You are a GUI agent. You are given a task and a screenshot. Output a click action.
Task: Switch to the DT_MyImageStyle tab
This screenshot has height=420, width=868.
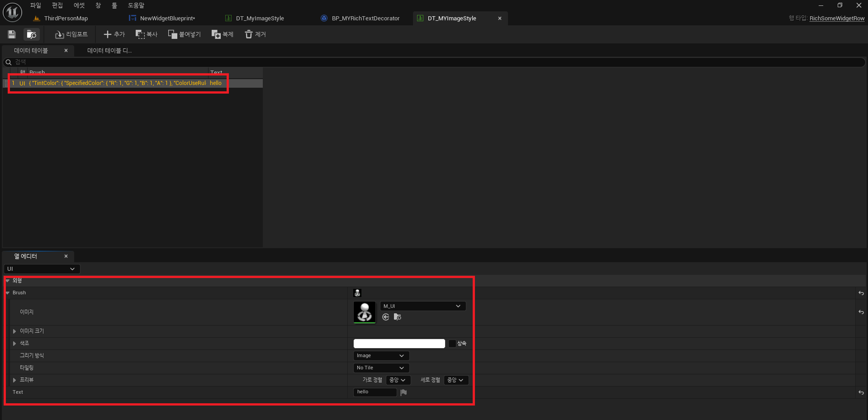[x=260, y=19]
